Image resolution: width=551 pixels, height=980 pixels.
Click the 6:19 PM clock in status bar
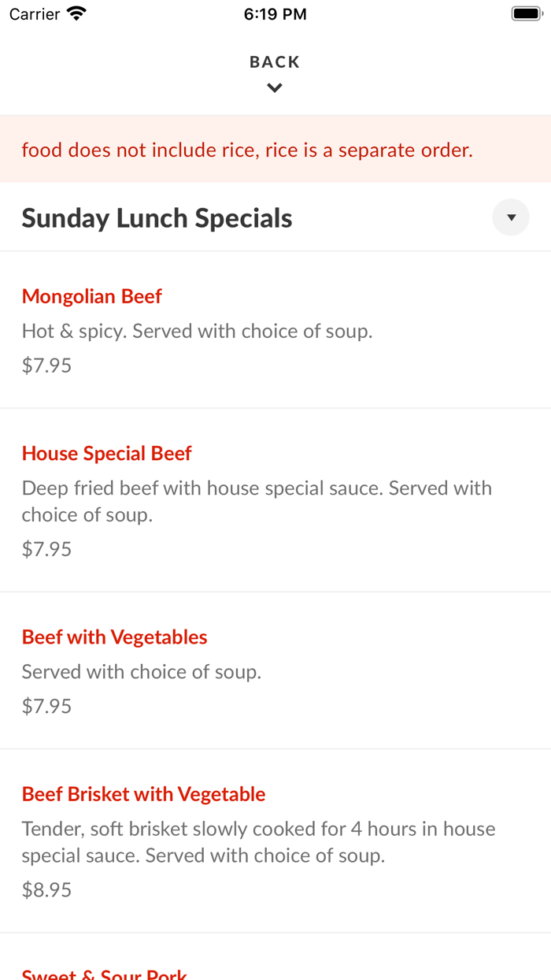[275, 13]
